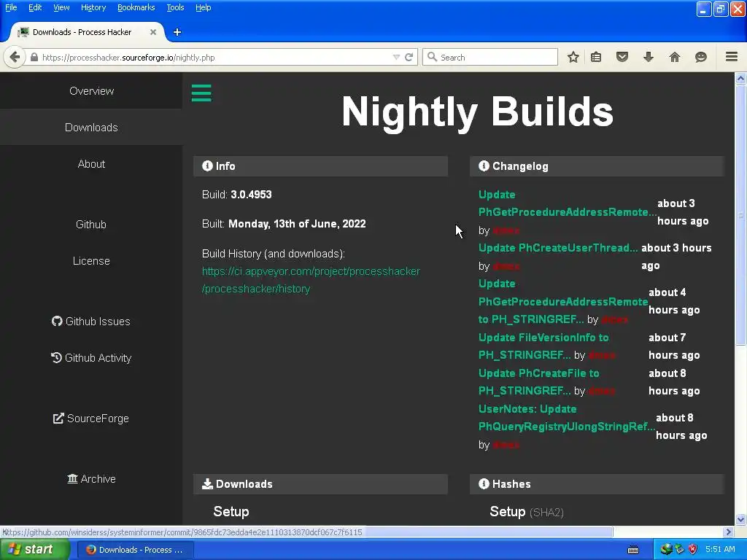Click the 'Monday, 13th of June, 2022' date
Screen dimensions: 747x560
tap(297, 224)
